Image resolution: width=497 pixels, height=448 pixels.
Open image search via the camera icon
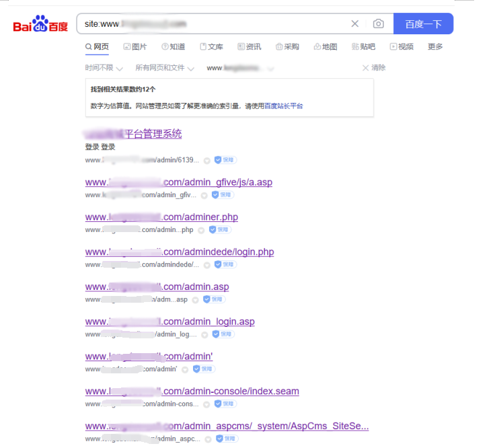point(379,24)
